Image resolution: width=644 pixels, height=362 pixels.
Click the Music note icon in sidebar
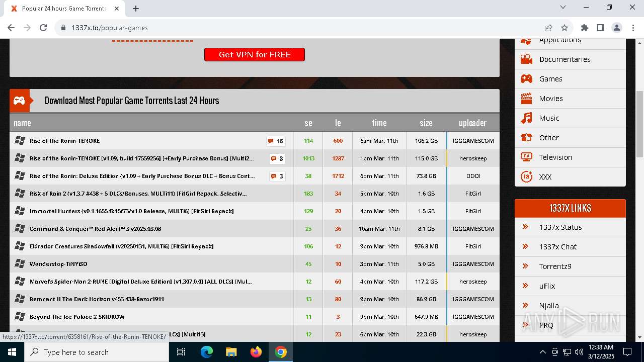coord(526,118)
